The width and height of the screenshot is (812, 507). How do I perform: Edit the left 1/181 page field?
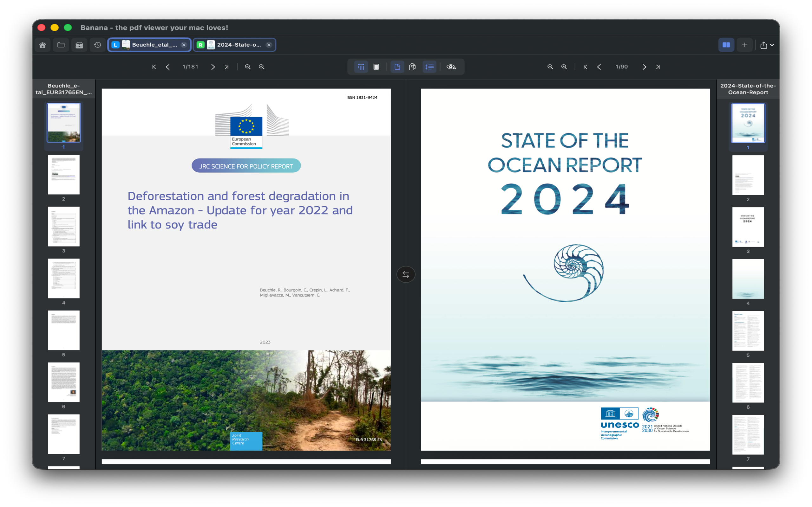click(190, 67)
